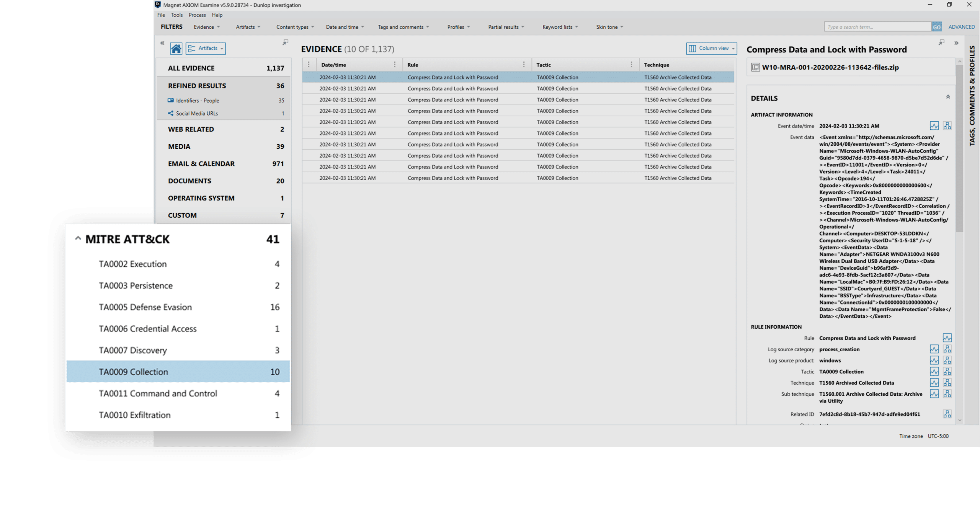The height and width of the screenshot is (530, 980).
Task: Open timeline icon for Rule field
Action: click(x=947, y=338)
